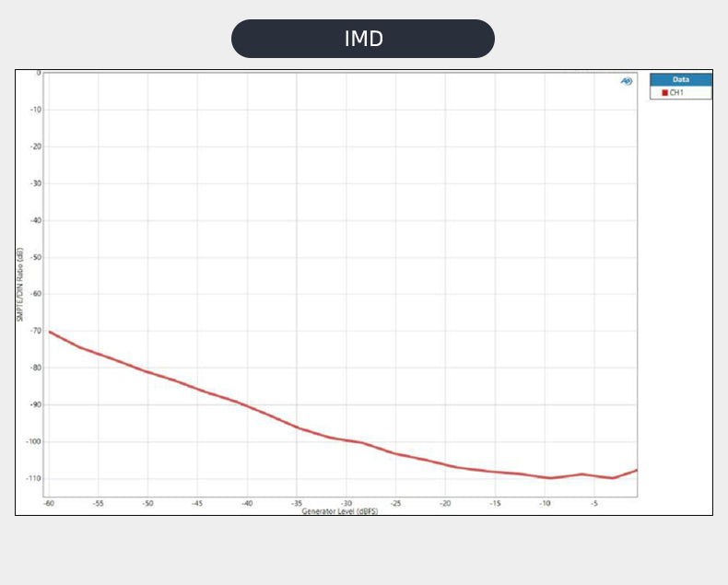Click the -50 tick on vertical axis

[35, 257]
